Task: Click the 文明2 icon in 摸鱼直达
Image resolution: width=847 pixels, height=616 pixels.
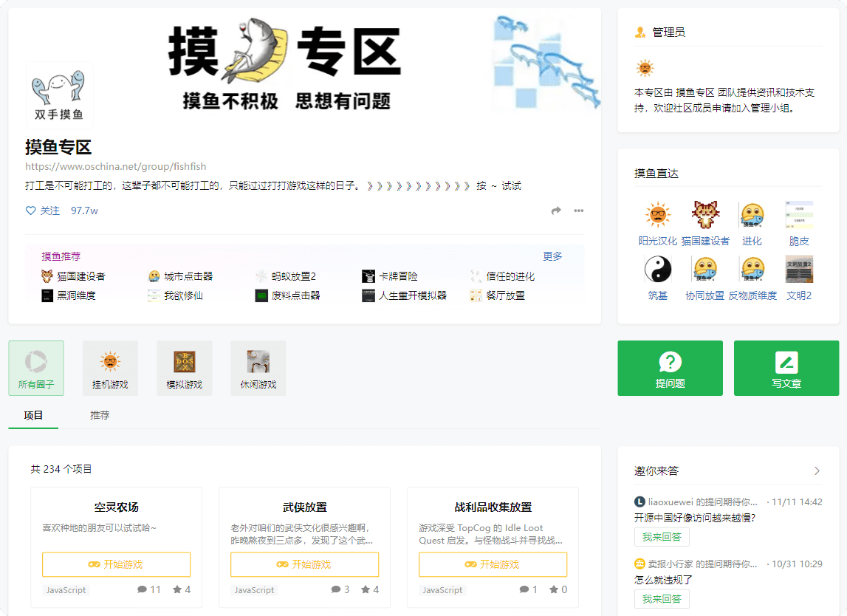Action: tap(799, 269)
